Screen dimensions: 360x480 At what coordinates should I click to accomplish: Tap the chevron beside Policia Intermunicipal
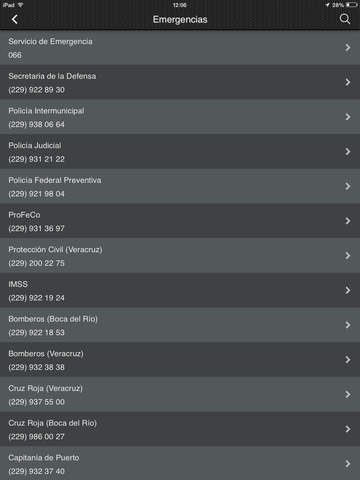(x=348, y=117)
